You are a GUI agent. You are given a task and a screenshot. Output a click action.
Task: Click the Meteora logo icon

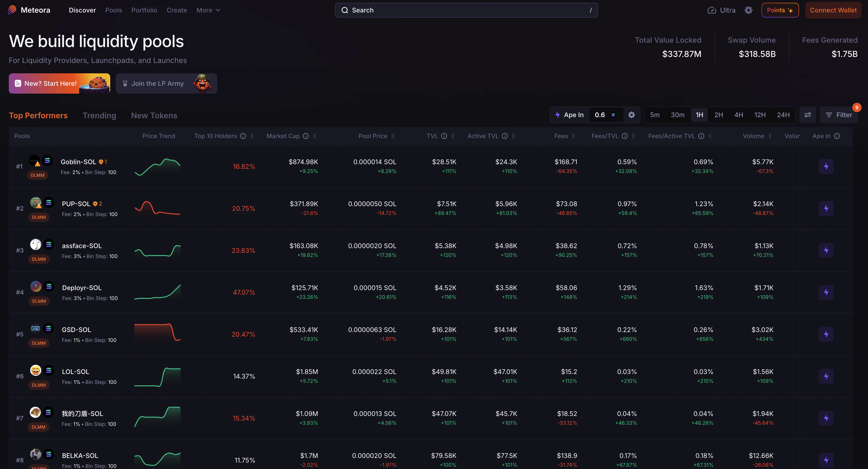pyautogui.click(x=12, y=10)
